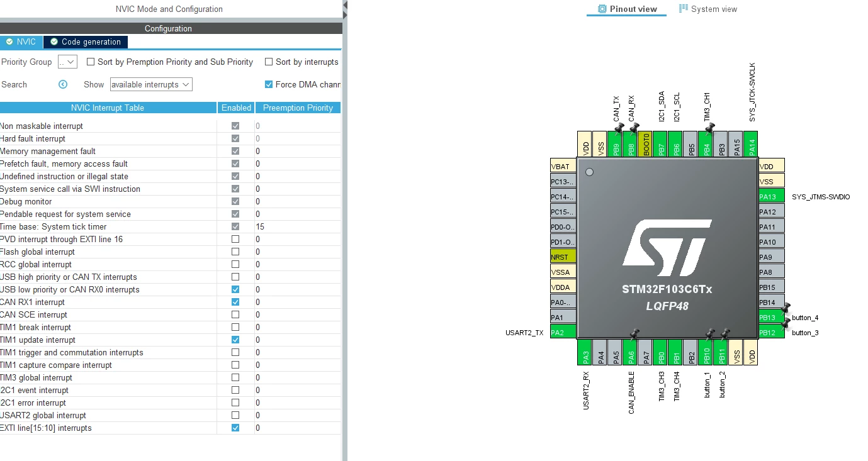Enable Sort by Premption Priority and Sub Priority
This screenshot has height=461, width=868.
91,62
